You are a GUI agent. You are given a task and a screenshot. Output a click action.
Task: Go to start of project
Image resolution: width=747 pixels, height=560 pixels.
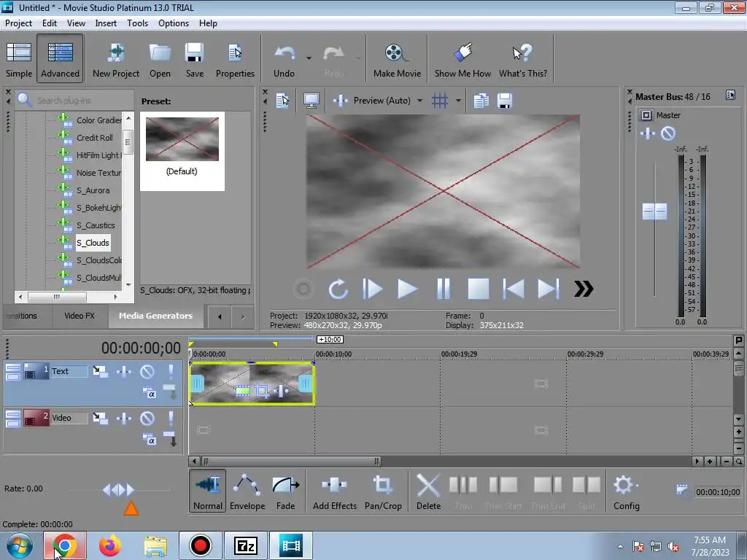(514, 289)
